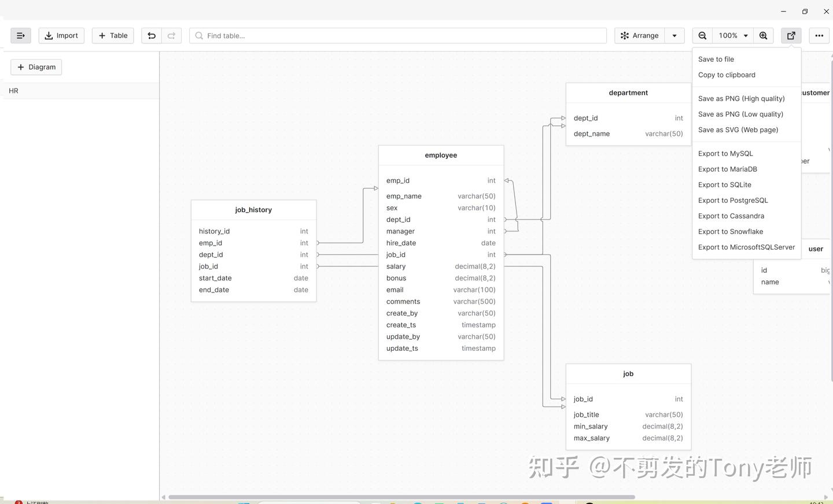Open the 100% zoom level dropdown

(732, 35)
